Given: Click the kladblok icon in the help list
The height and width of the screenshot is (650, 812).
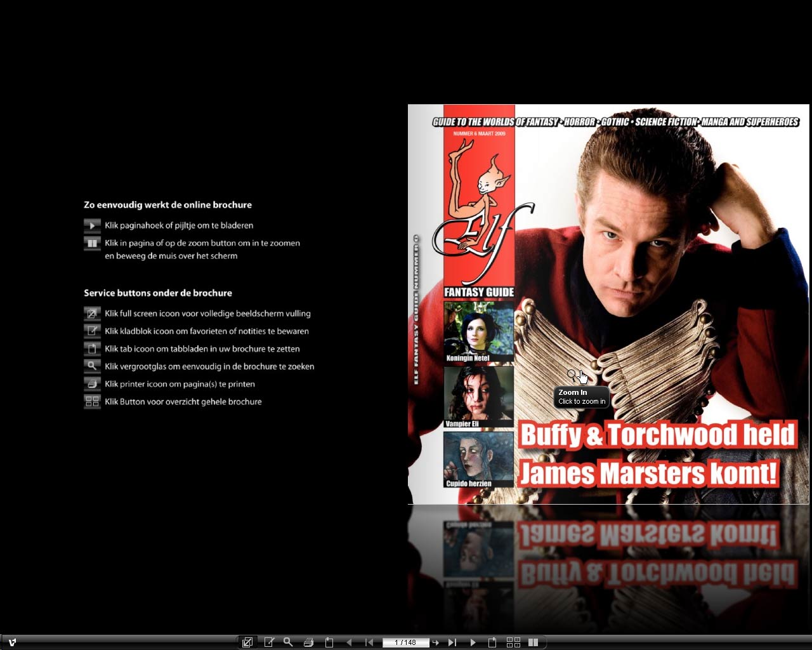Looking at the screenshot, I should (x=92, y=331).
